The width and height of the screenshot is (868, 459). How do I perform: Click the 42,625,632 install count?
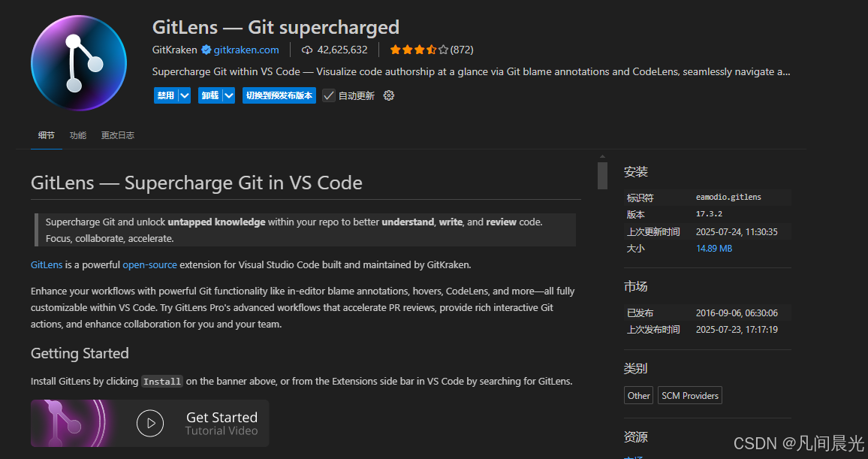coord(342,50)
